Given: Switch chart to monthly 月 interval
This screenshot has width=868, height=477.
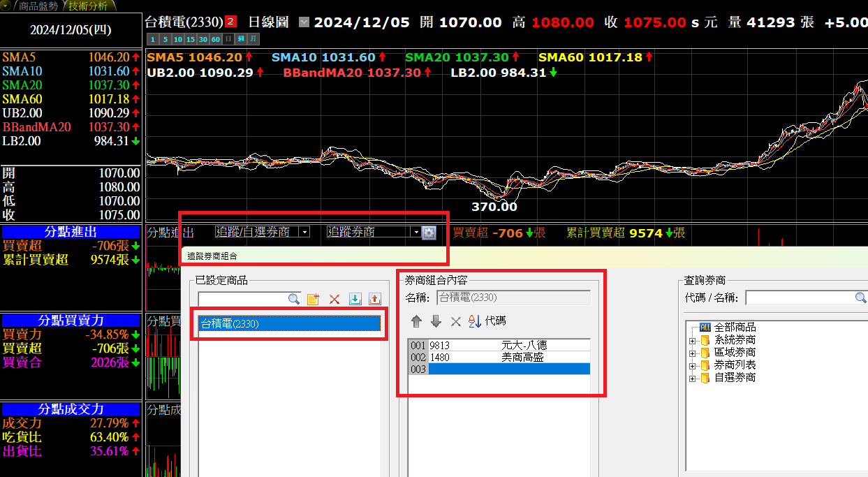Looking at the screenshot, I should coord(252,39).
